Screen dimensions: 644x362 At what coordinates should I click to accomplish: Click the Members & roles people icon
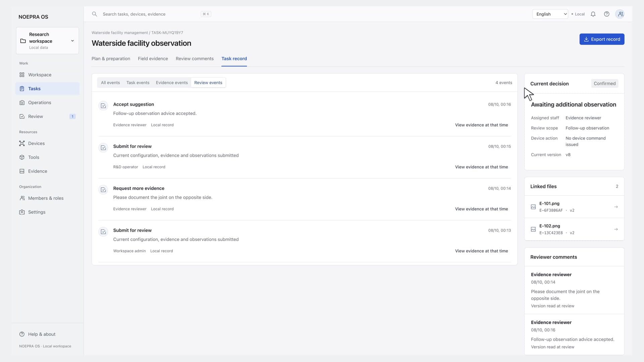click(22, 198)
